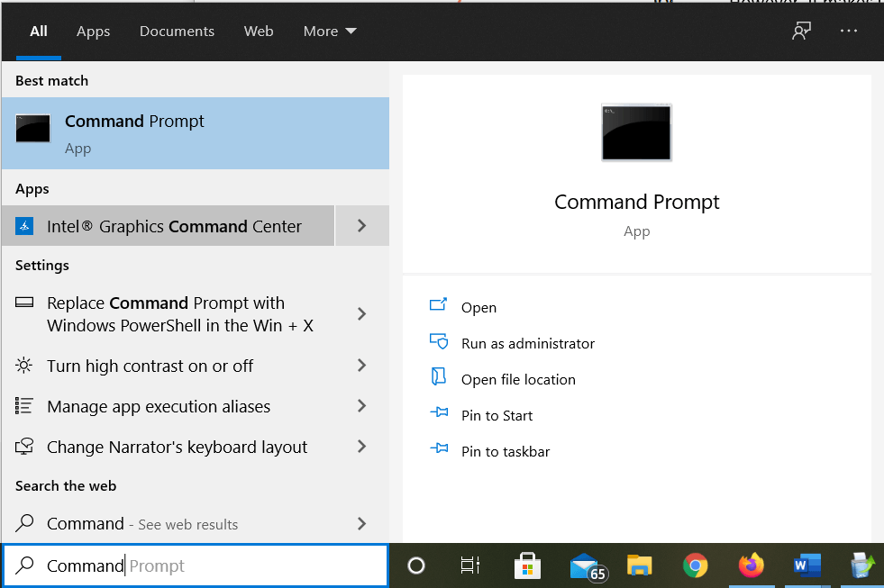
Task: Click the Cortana circle icon
Action: pyautogui.click(x=416, y=565)
